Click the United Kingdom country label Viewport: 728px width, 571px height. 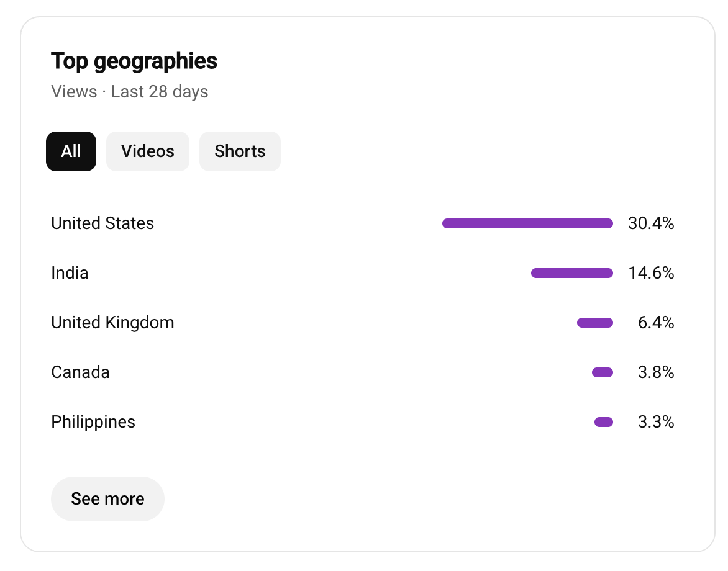point(113,322)
